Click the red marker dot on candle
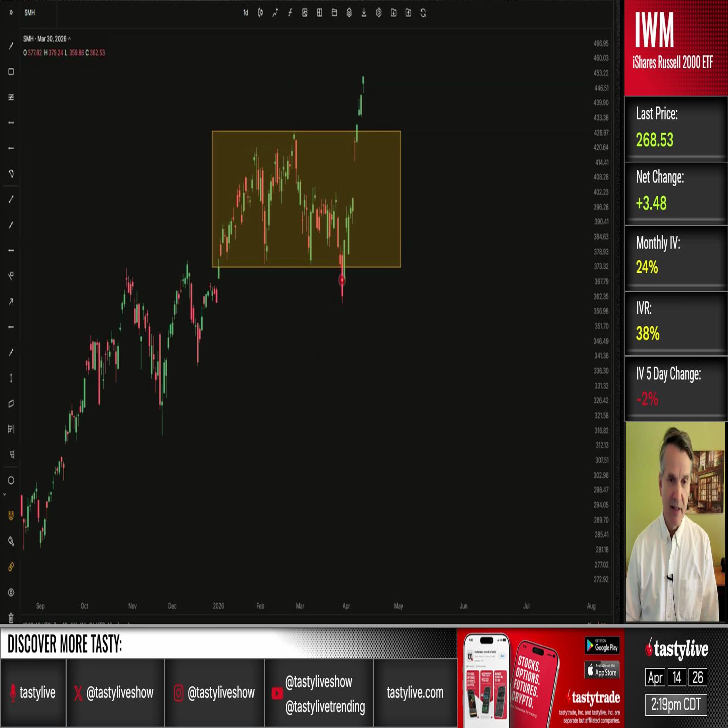The width and height of the screenshot is (728, 728). [x=342, y=280]
